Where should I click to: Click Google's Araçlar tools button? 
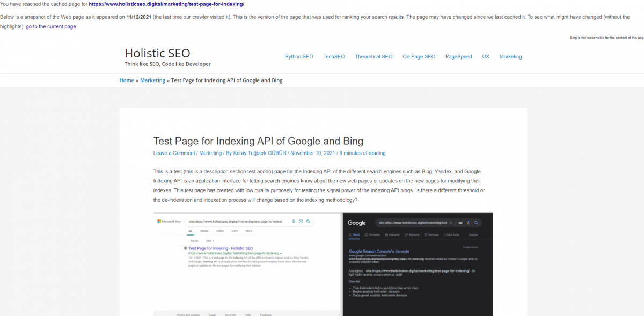click(473, 235)
